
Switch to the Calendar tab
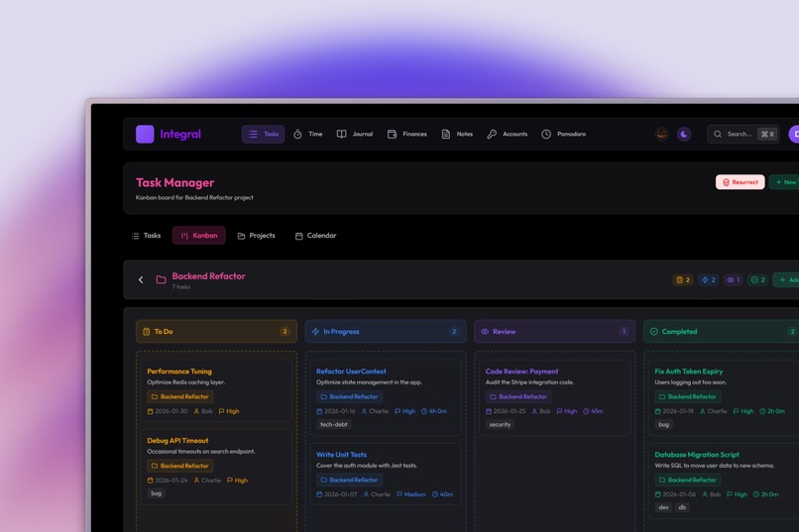click(315, 235)
